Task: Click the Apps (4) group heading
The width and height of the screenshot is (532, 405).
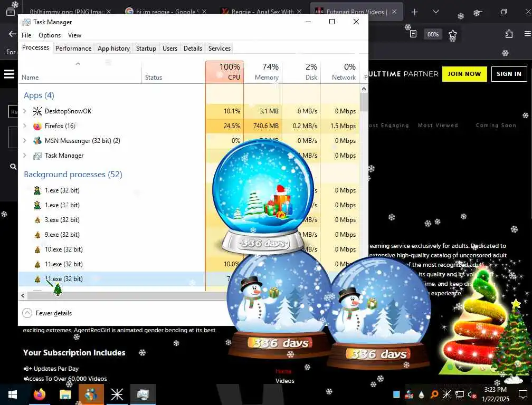Action: (39, 95)
